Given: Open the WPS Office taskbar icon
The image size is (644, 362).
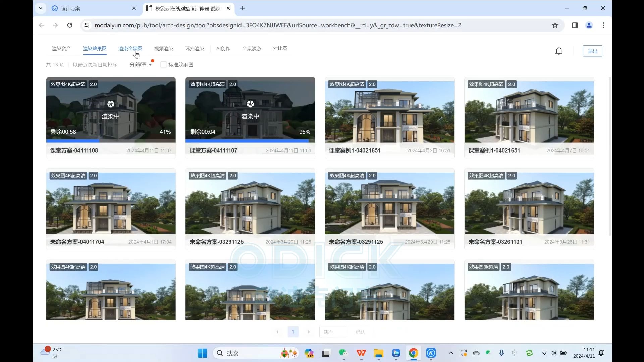Looking at the screenshot, I should 361,353.
